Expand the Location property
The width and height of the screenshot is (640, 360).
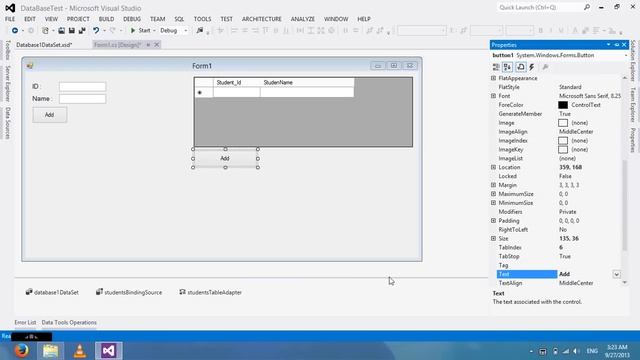pyautogui.click(x=493, y=167)
